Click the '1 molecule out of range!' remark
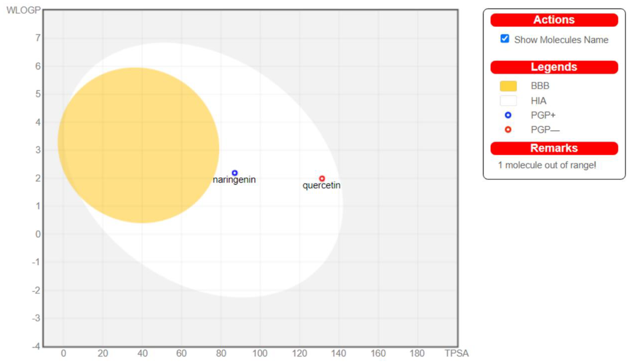Viewport: 631px width, 364px height. pyautogui.click(x=547, y=165)
